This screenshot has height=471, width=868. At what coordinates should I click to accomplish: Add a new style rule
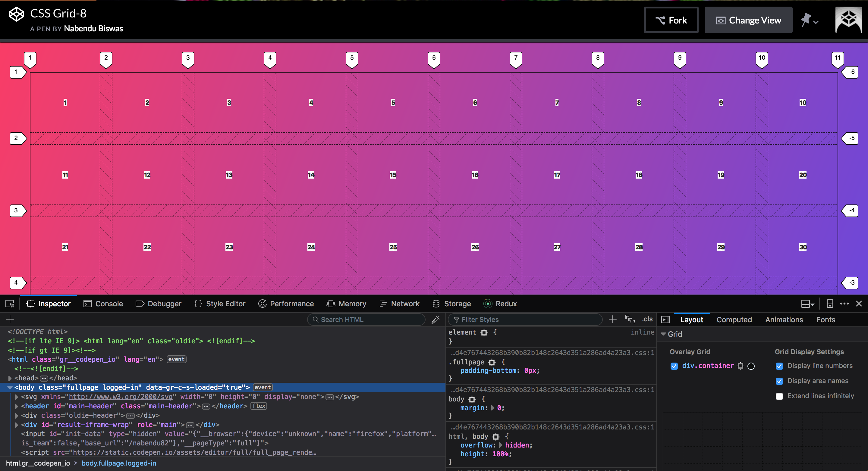tap(613, 320)
